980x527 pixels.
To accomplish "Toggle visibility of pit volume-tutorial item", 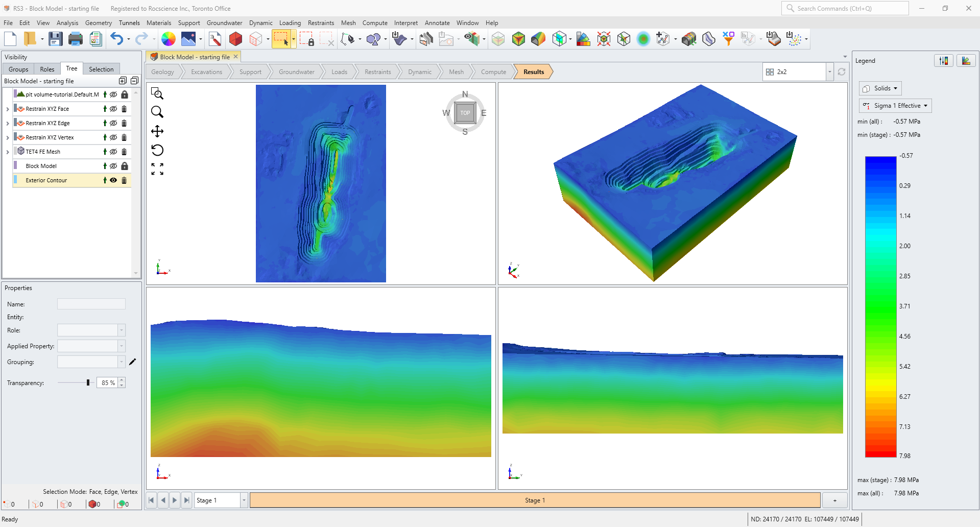I will [113, 94].
